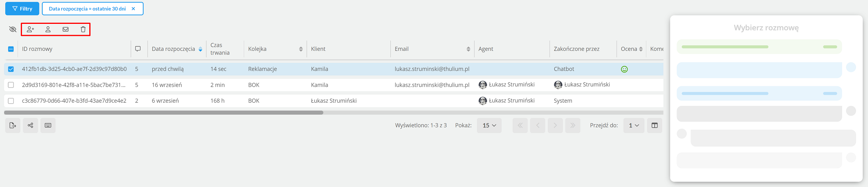
Task: Click the przed chwilą date cell
Action: [x=168, y=69]
